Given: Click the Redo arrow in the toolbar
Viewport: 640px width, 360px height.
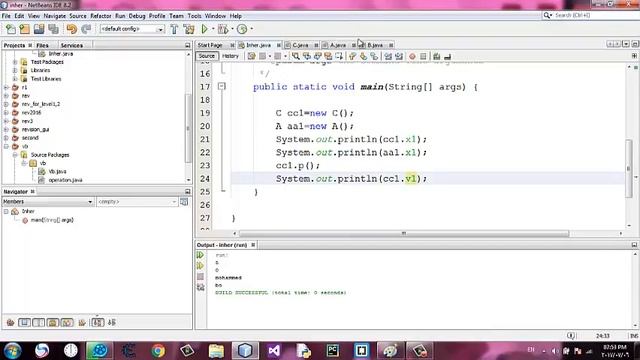Looking at the screenshot, I should point(86,29).
